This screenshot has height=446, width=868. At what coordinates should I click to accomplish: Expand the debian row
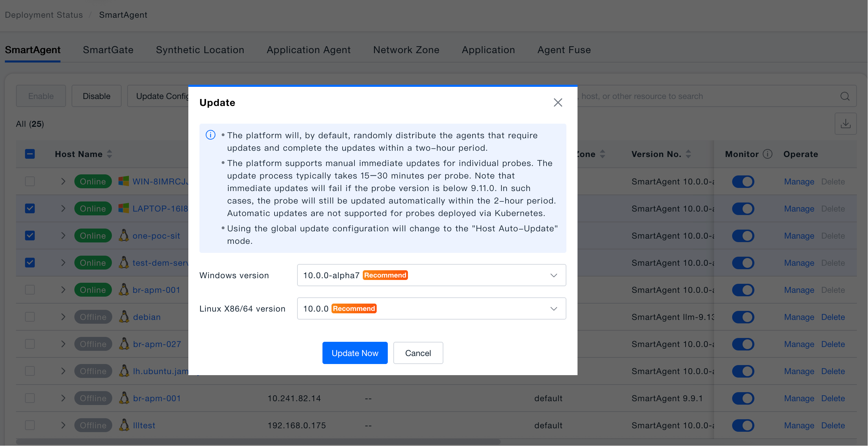pos(63,316)
